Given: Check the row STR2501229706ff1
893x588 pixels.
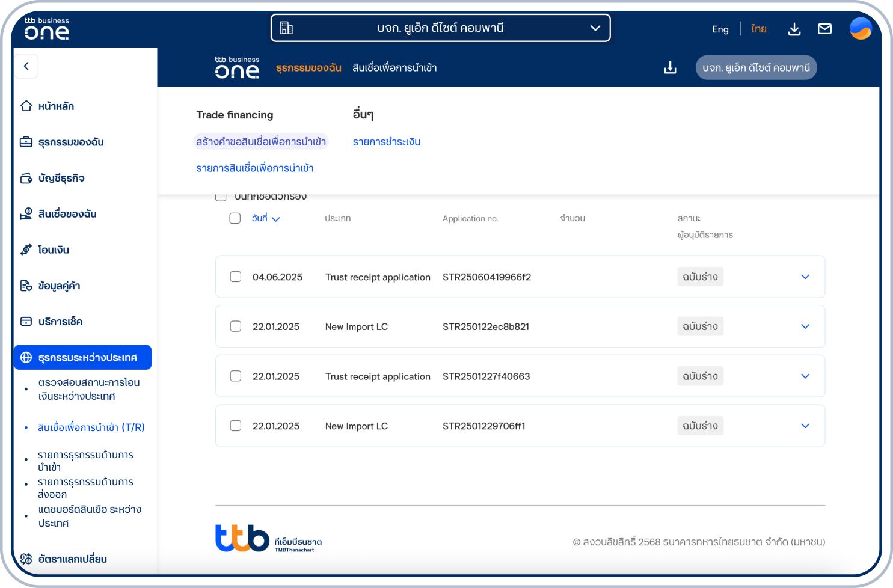Looking at the screenshot, I should [236, 426].
